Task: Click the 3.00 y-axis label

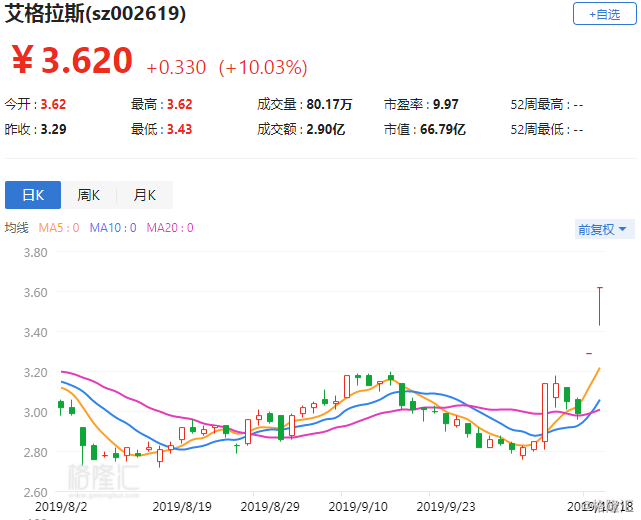Action: point(35,412)
